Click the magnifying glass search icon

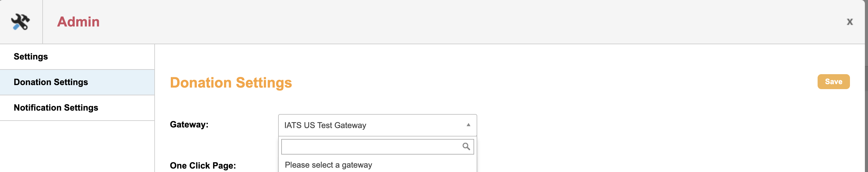pyautogui.click(x=466, y=146)
